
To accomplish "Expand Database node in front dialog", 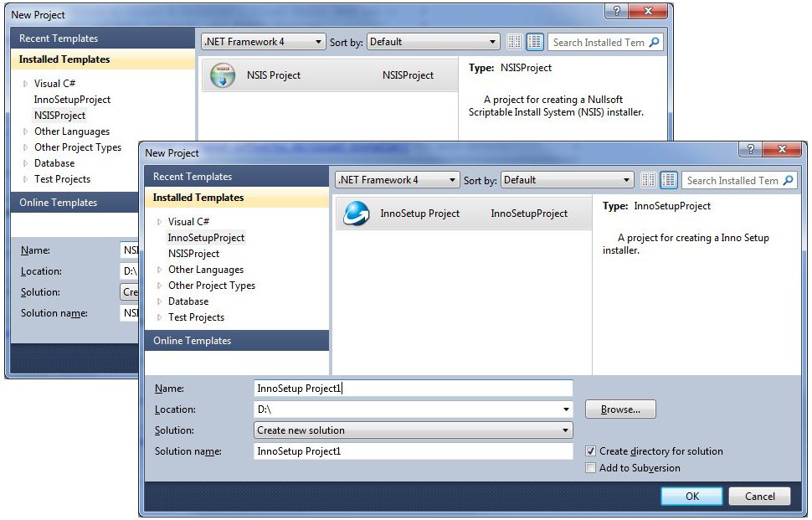I will pos(160,301).
